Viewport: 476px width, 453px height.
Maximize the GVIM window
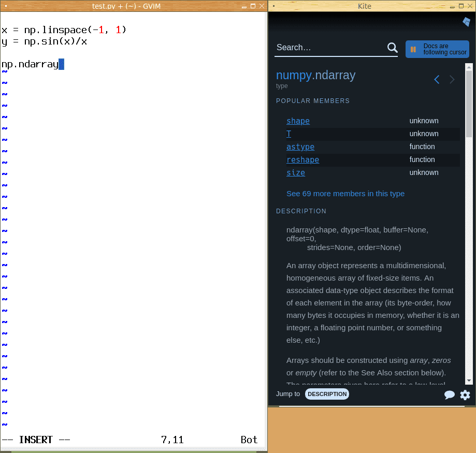point(253,6)
